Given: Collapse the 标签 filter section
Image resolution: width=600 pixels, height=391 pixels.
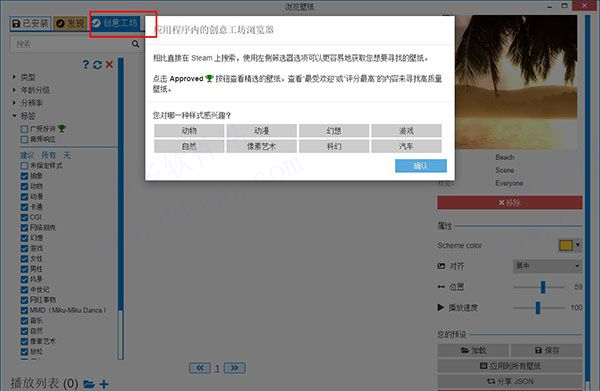Looking at the screenshot, I should pos(24,116).
